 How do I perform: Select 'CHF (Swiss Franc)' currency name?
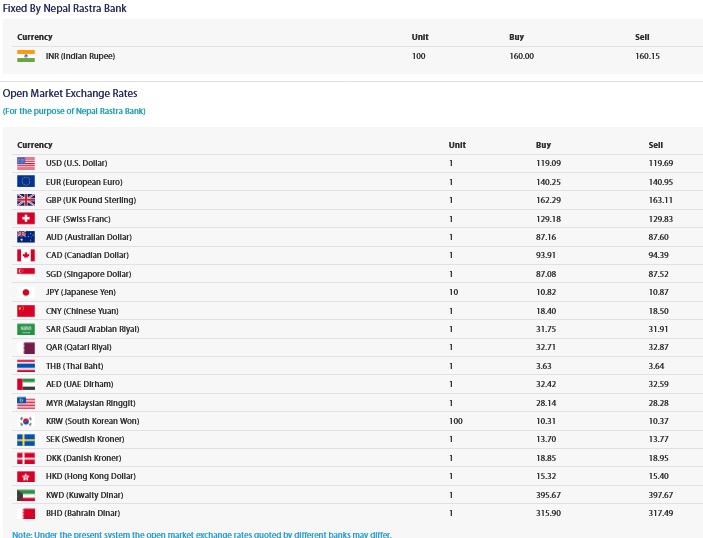click(78, 219)
